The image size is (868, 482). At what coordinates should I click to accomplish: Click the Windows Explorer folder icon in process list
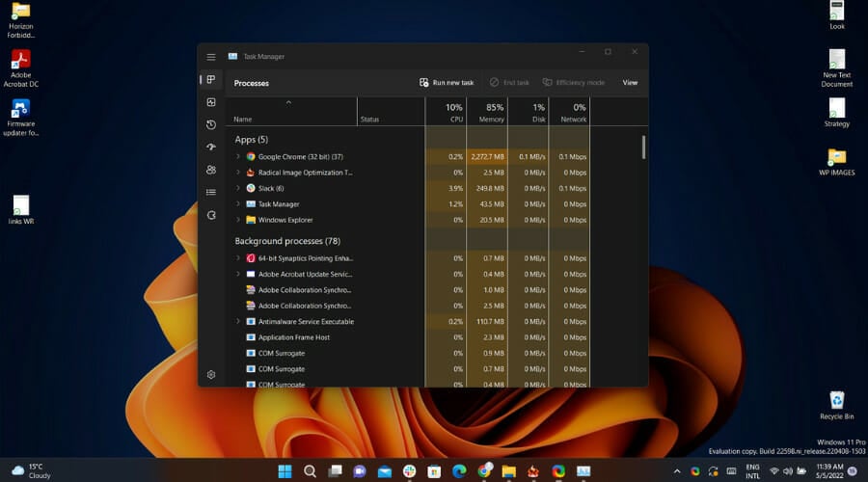click(251, 220)
